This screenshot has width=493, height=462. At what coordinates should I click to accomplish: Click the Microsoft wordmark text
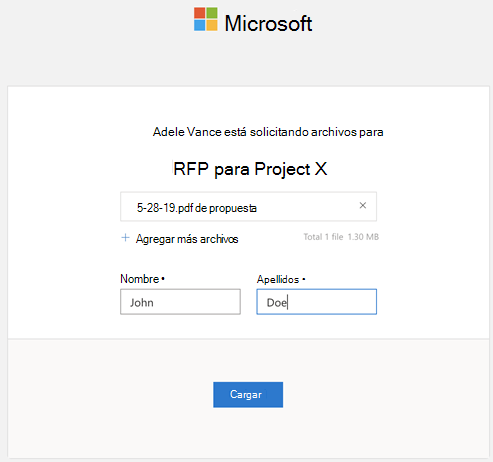[268, 23]
